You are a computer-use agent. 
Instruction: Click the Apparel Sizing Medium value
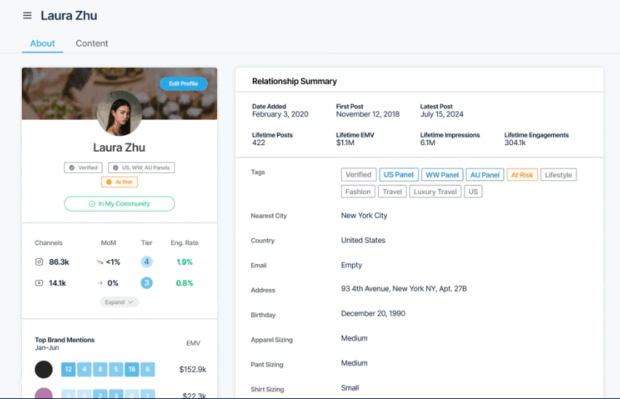[354, 338]
